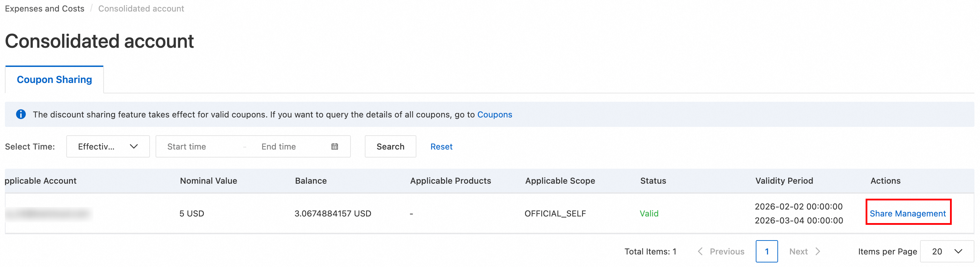Click the blue info icon in notice
980x267 pixels.
(21, 114)
